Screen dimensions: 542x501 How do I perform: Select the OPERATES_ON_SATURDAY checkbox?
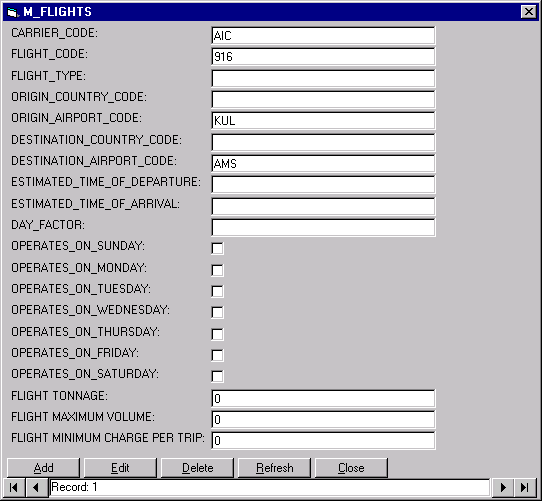pyautogui.click(x=217, y=376)
